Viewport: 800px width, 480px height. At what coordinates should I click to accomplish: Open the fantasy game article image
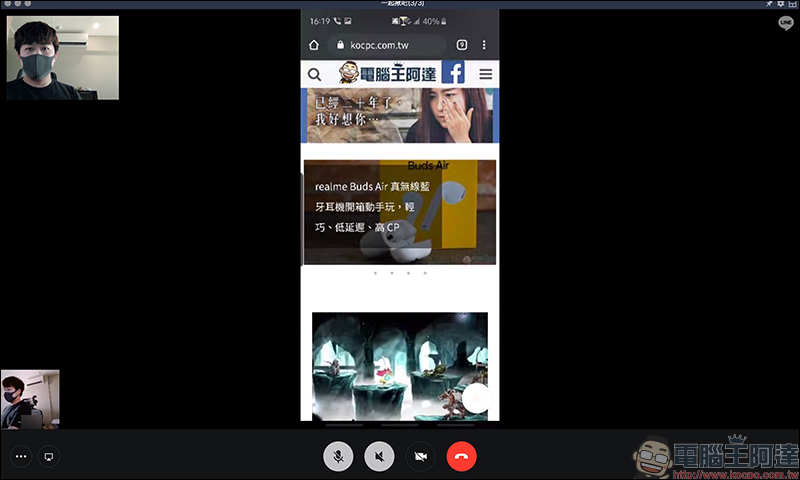point(400,366)
